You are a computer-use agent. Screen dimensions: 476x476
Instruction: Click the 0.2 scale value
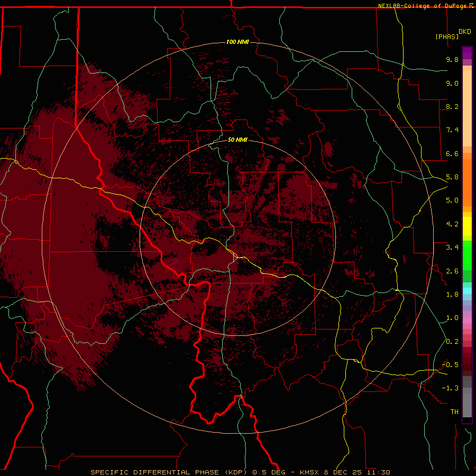(x=452, y=342)
